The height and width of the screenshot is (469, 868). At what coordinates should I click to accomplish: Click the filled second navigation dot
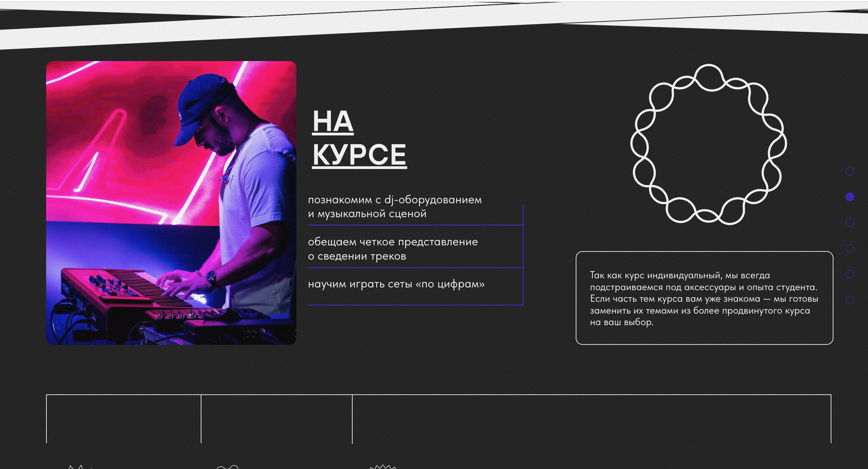(850, 197)
